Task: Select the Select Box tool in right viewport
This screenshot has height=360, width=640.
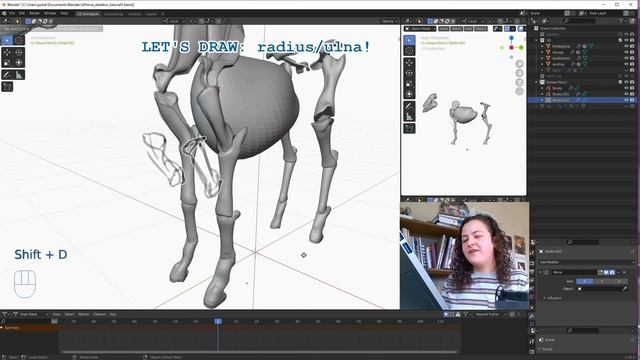Action: tap(409, 40)
